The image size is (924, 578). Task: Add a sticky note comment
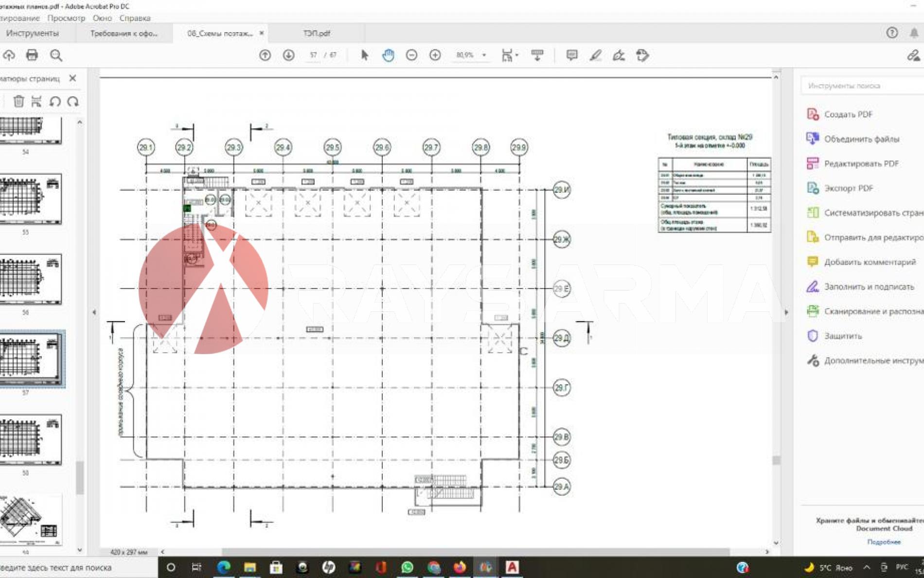[572, 55]
